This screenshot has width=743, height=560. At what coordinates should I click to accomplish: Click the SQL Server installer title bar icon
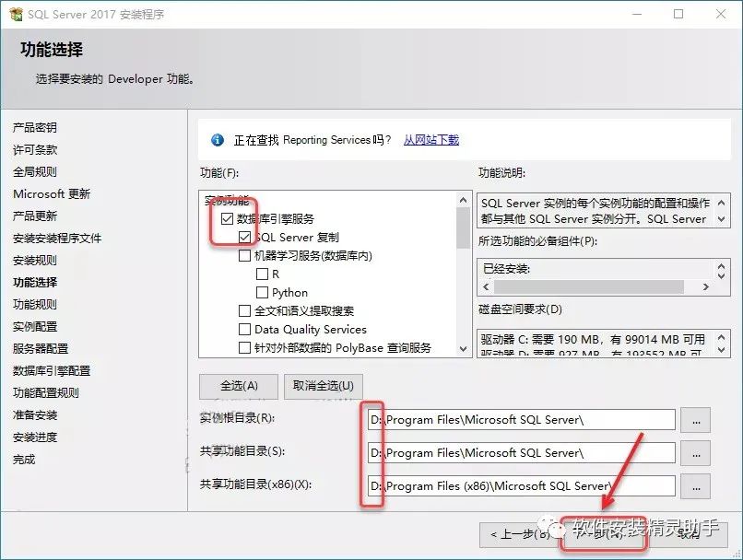[16, 14]
